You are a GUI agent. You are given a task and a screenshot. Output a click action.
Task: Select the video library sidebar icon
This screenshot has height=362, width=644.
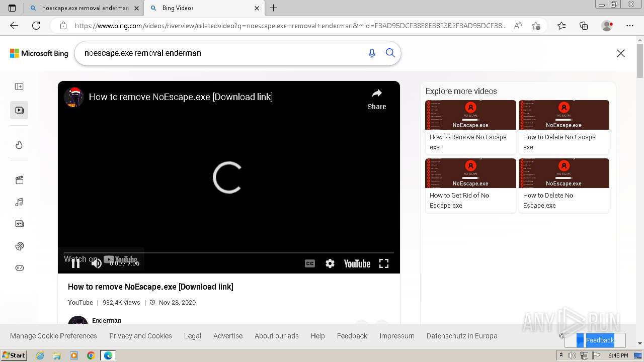(19, 110)
